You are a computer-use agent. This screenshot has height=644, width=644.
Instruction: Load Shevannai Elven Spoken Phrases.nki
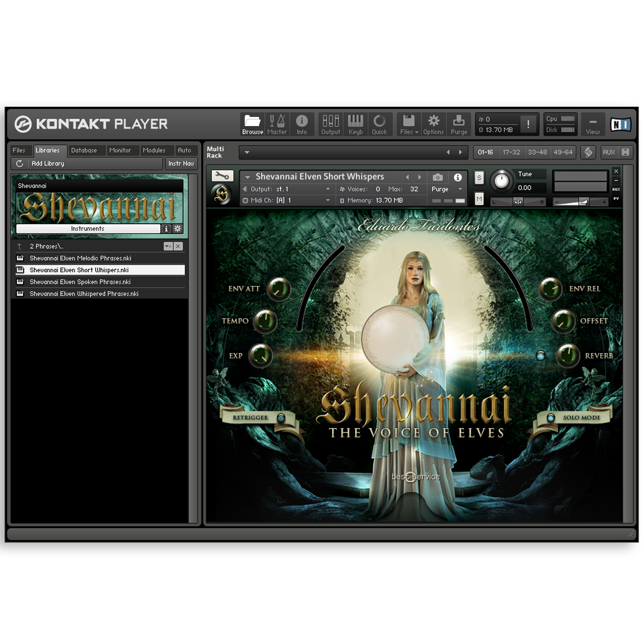80,282
